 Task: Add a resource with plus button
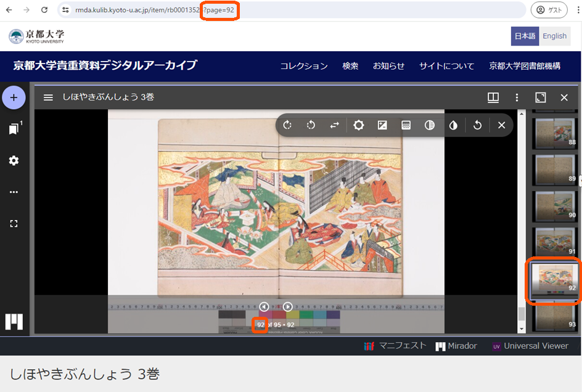(14, 97)
